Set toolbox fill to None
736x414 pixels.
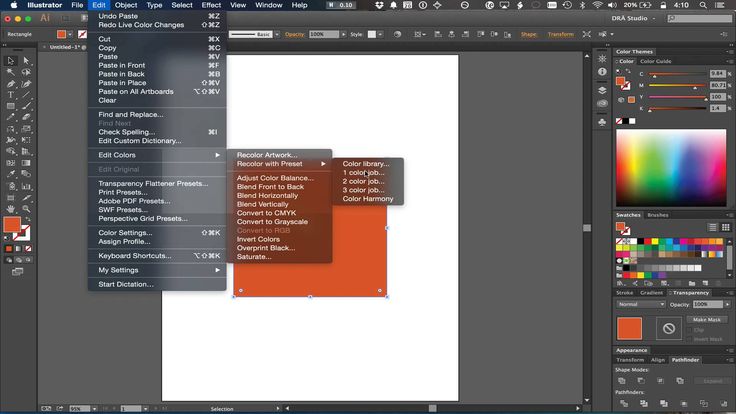[x=28, y=249]
